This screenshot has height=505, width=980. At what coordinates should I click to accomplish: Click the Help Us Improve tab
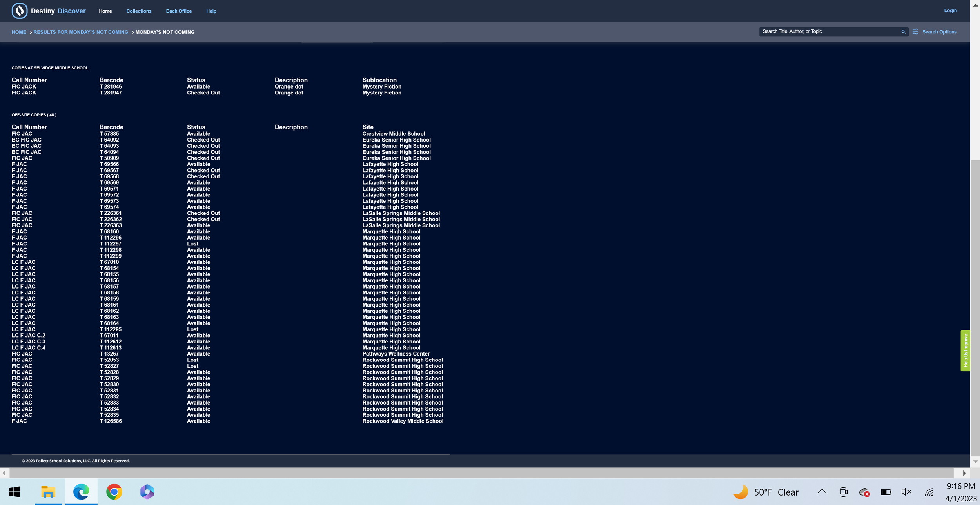point(965,351)
